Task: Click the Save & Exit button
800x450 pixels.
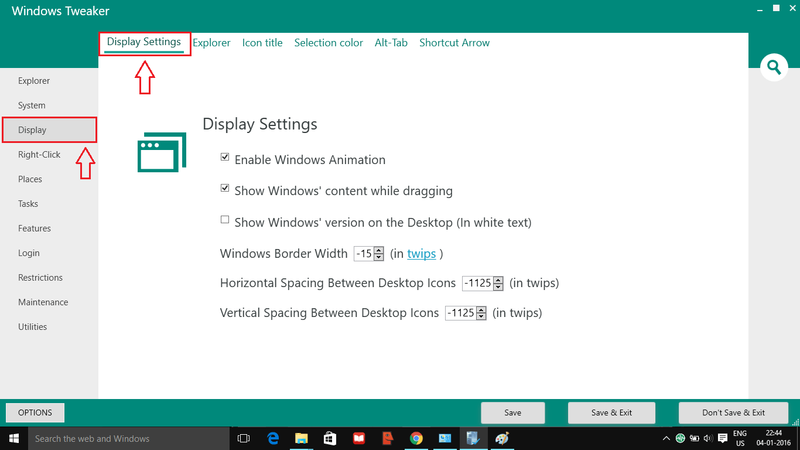Action: point(611,412)
